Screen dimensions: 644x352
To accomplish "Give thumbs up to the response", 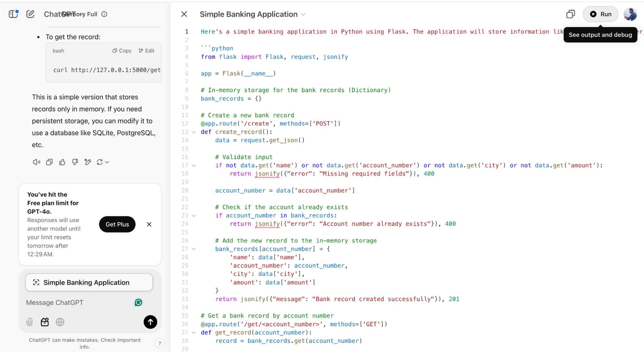I will pyautogui.click(x=62, y=162).
